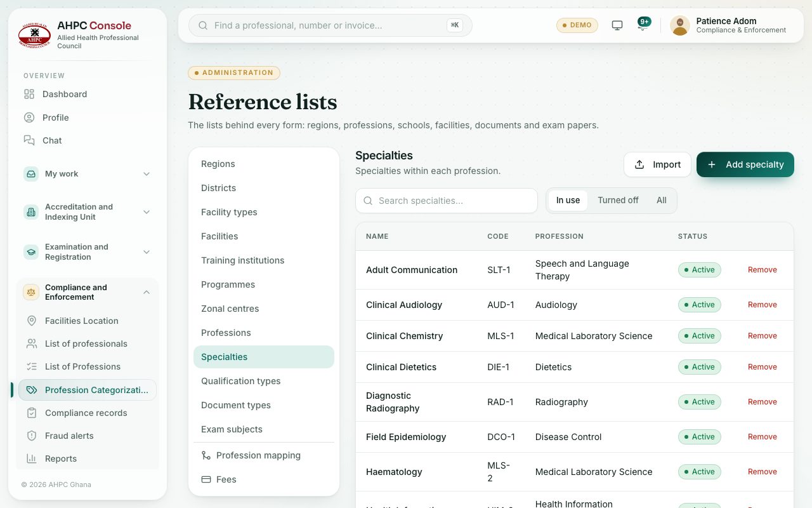Filter specialties by Turned off
The image size is (812, 508).
(x=618, y=201)
